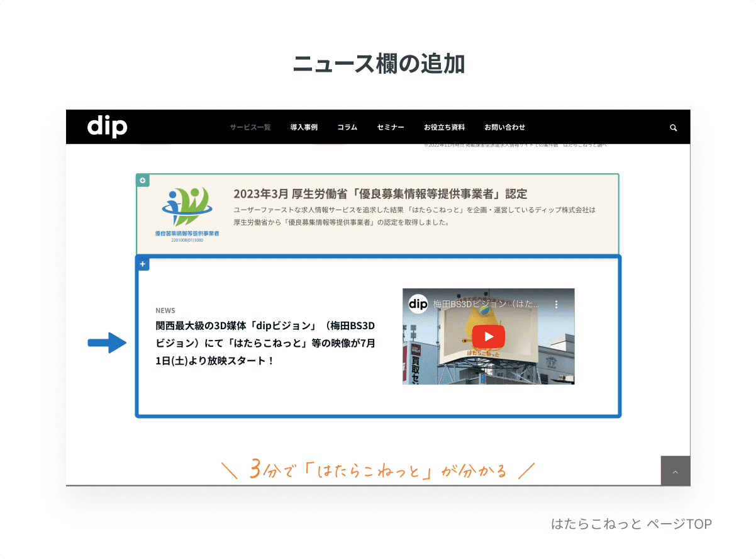Open the お問い合わせ page

505,127
